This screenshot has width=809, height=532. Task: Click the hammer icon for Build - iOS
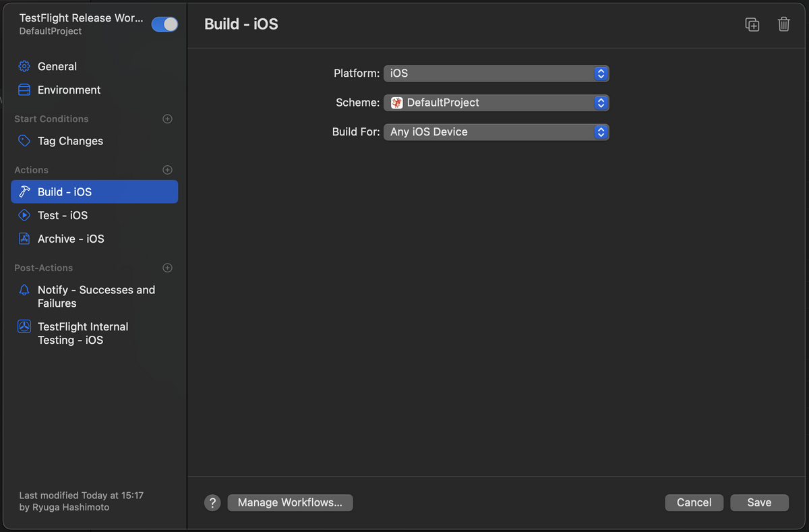coord(24,191)
